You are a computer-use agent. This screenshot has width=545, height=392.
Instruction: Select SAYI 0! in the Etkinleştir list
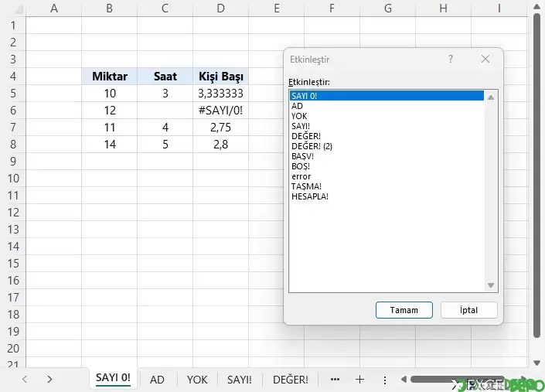[x=387, y=96]
